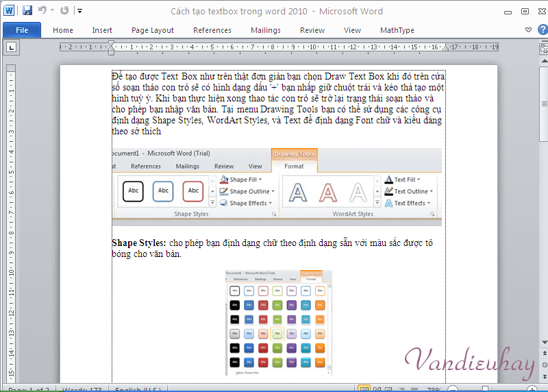Switch to the View tab

coord(352,30)
